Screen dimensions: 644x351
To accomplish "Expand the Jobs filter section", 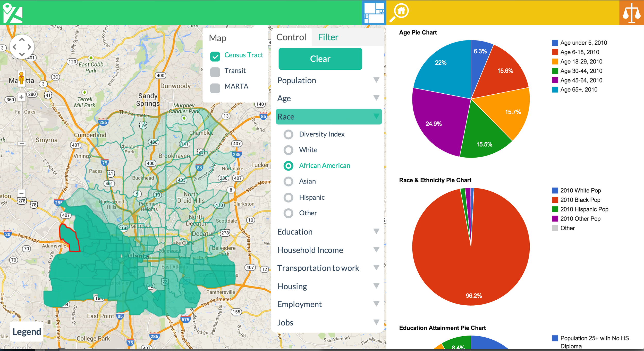I will click(329, 322).
